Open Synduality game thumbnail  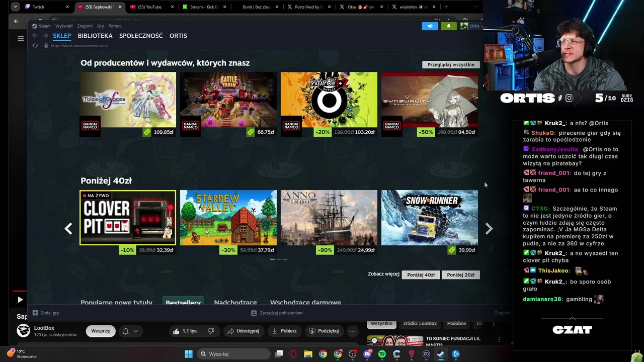[x=430, y=100]
